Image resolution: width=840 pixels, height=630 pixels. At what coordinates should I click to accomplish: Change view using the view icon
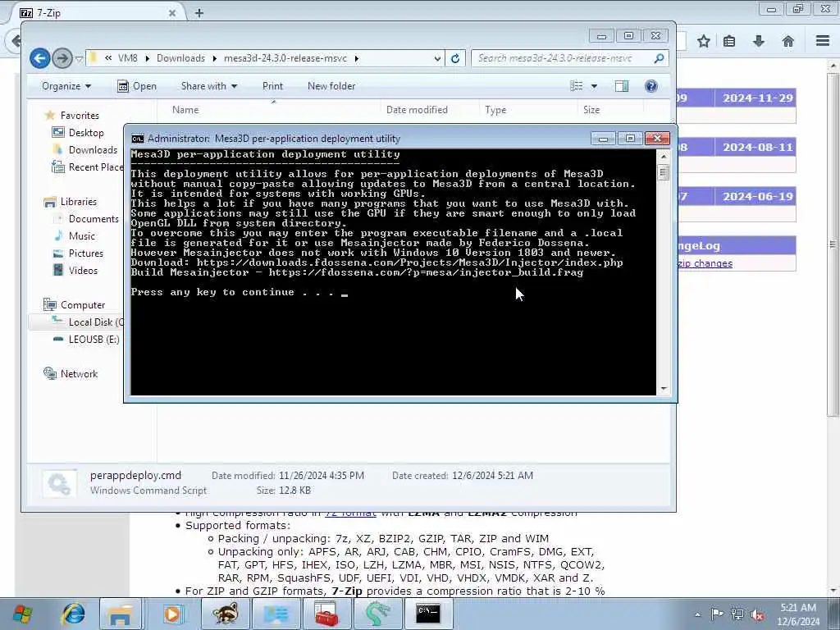(577, 85)
